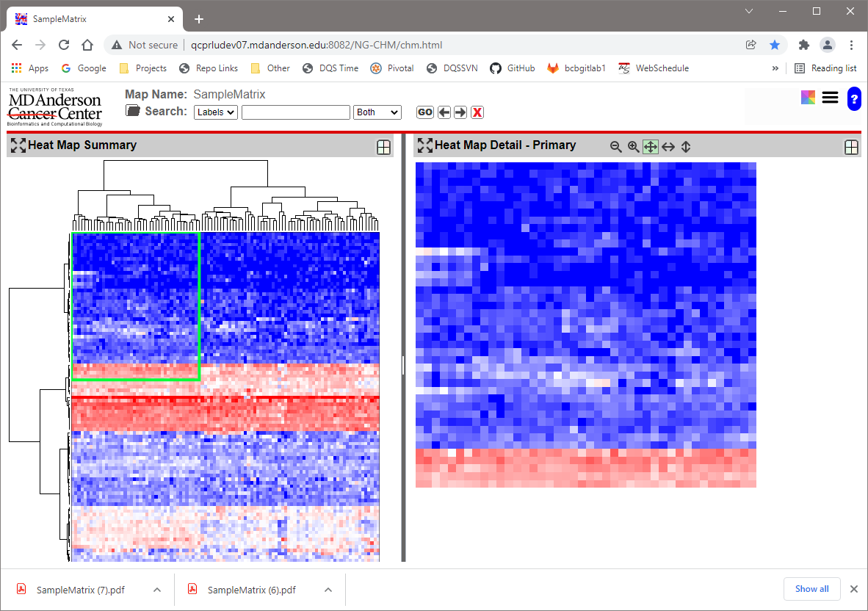Open the GitHub bookmark
Image resolution: width=868 pixels, height=611 pixels.
tap(513, 68)
